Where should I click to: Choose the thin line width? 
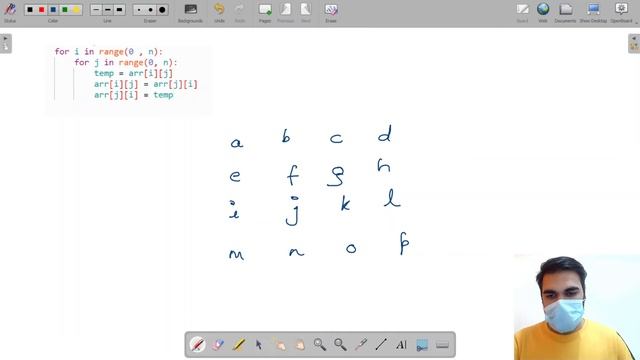tap(96, 9)
